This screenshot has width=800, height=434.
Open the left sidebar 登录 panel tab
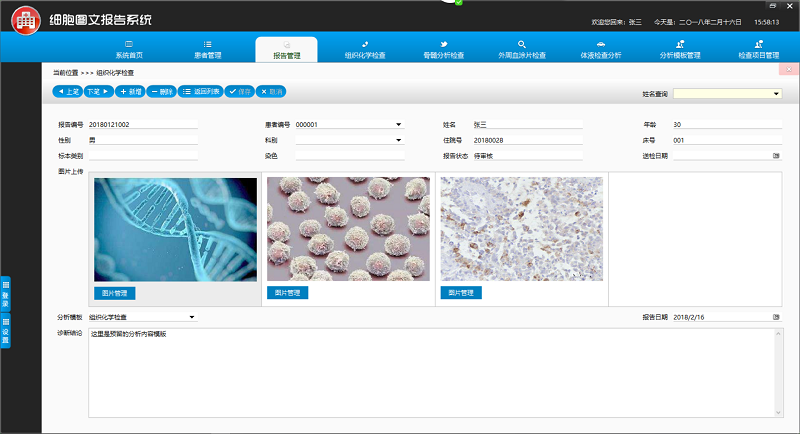[6, 294]
